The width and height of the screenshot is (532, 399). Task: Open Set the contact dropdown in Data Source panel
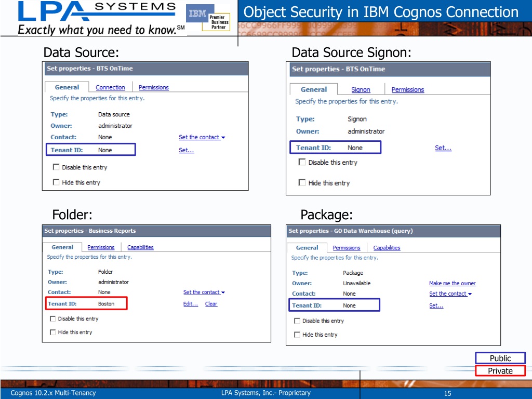(x=202, y=137)
